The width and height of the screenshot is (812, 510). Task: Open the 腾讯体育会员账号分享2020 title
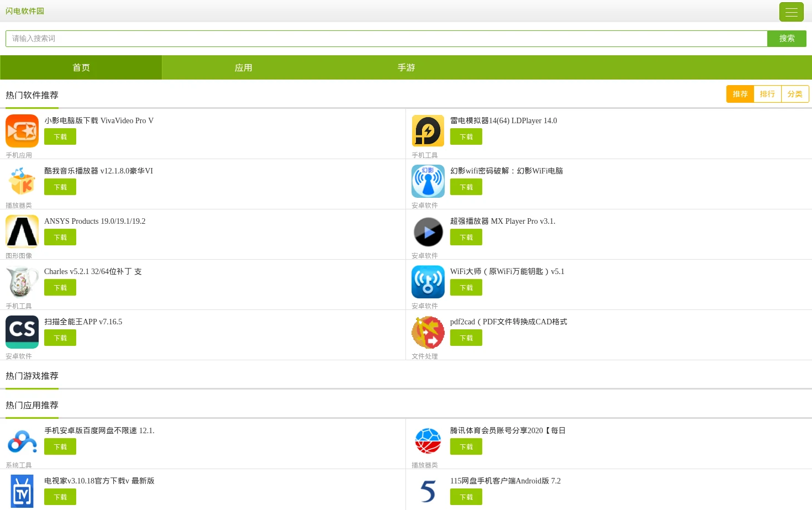tap(508, 430)
